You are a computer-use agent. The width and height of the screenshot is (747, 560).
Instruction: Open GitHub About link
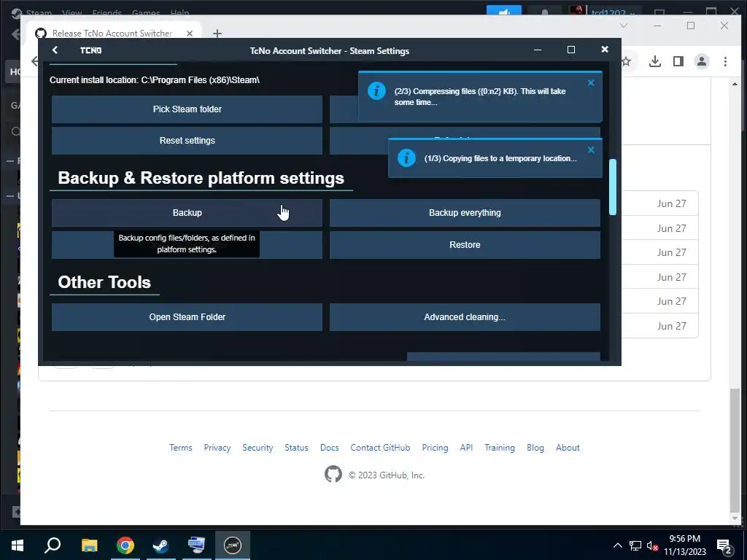[568, 448]
